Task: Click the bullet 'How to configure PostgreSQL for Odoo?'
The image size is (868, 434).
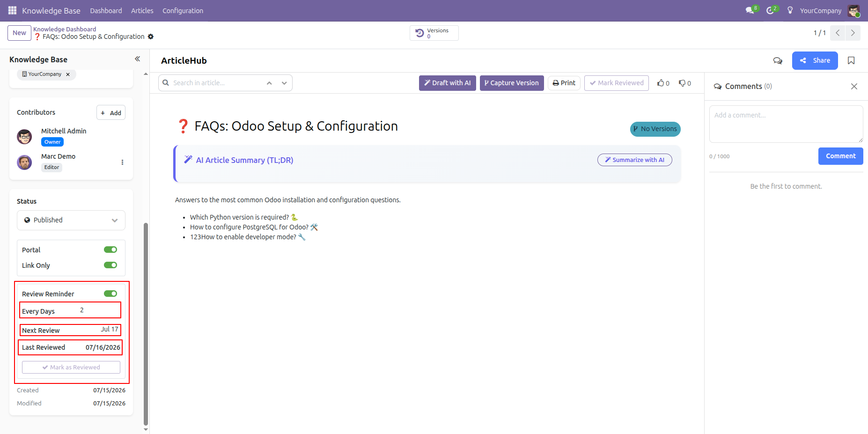Action: tap(254, 227)
